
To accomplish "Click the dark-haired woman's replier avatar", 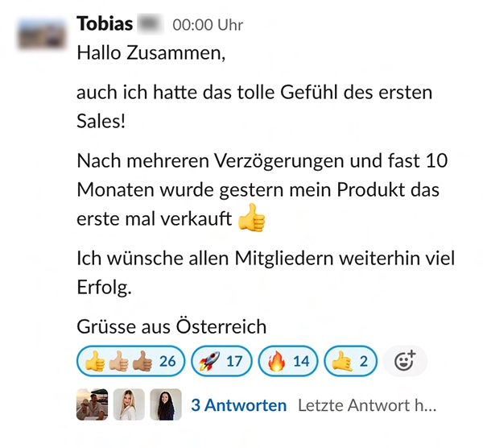I will (166, 404).
